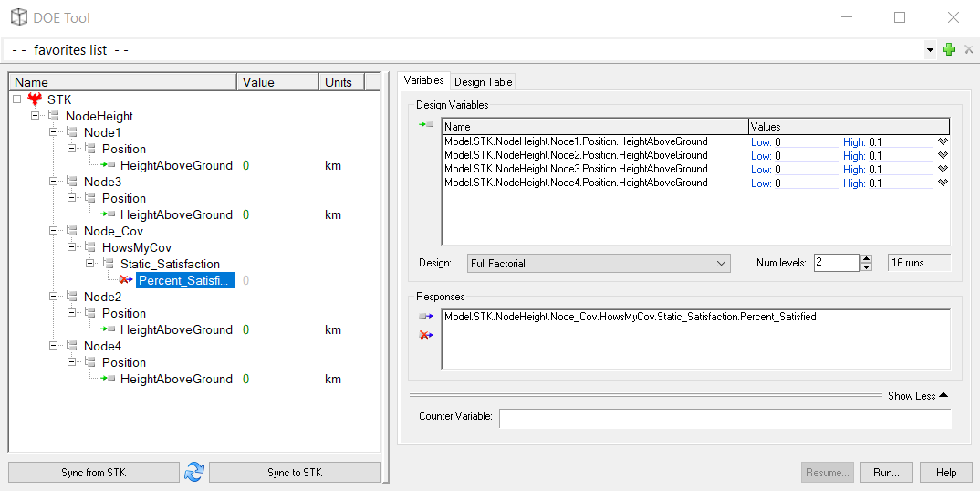Click the green plus add-favorite icon
The width and height of the screenshot is (980, 491).
tap(949, 50)
